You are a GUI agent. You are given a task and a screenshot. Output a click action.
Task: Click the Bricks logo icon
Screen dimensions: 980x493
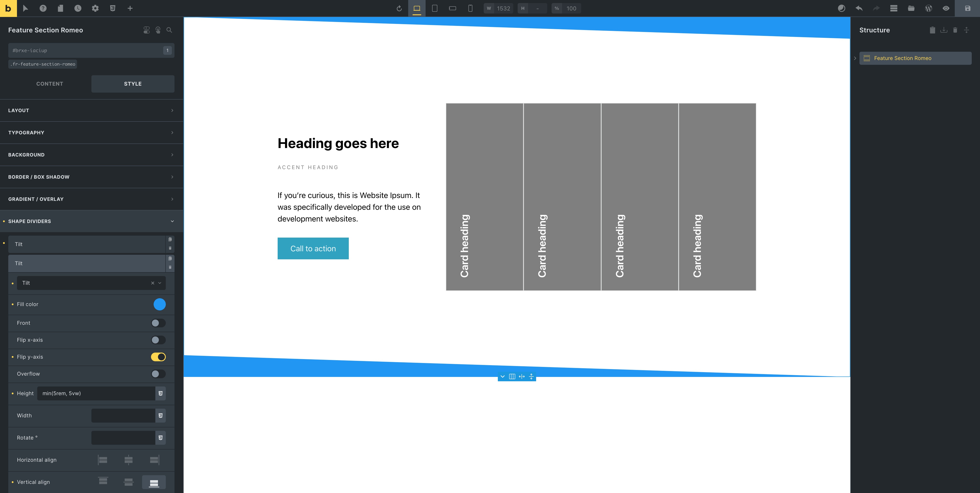click(8, 8)
